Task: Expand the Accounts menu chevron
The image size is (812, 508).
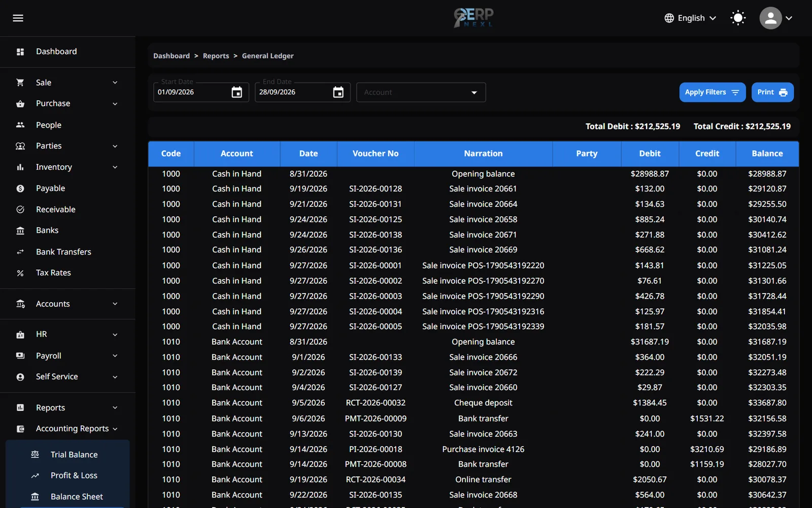Action: point(115,304)
